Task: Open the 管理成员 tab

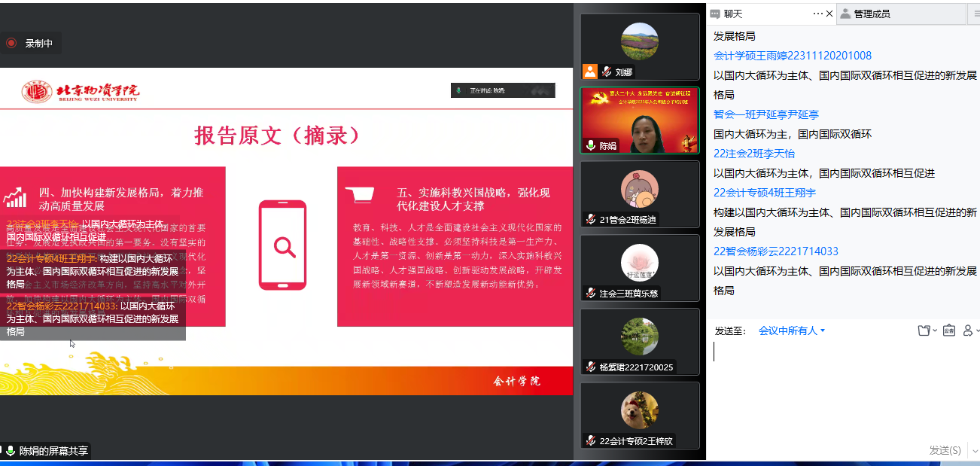Action: [x=872, y=14]
